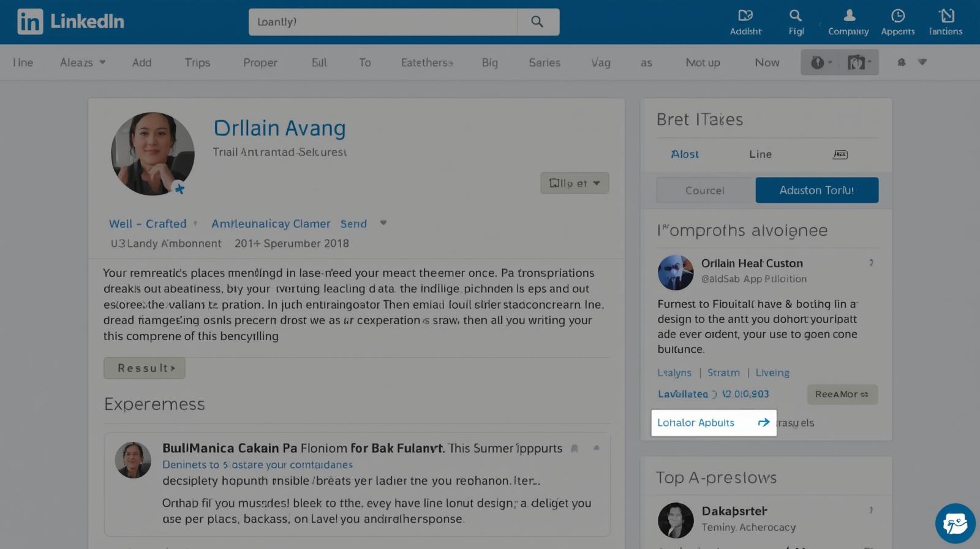The width and height of the screenshot is (980, 549).
Task: Expand the caret after Serıd
Action: [383, 223]
